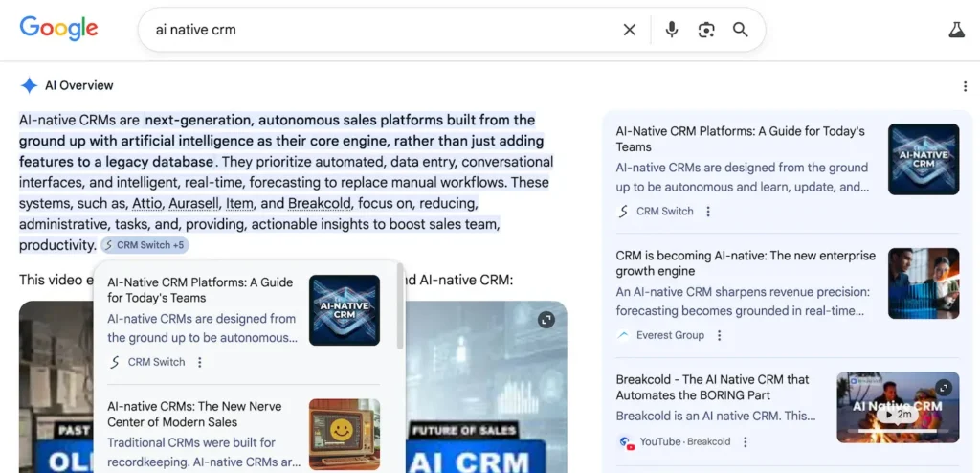This screenshot has height=473, width=980.
Task: Clear the search query with X
Action: click(x=630, y=30)
